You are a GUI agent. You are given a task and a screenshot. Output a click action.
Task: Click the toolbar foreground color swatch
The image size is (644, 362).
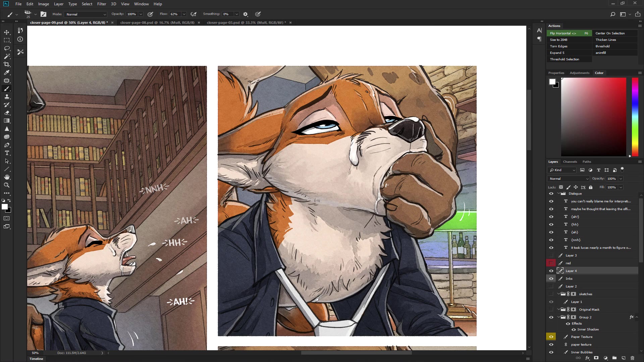pos(5,207)
